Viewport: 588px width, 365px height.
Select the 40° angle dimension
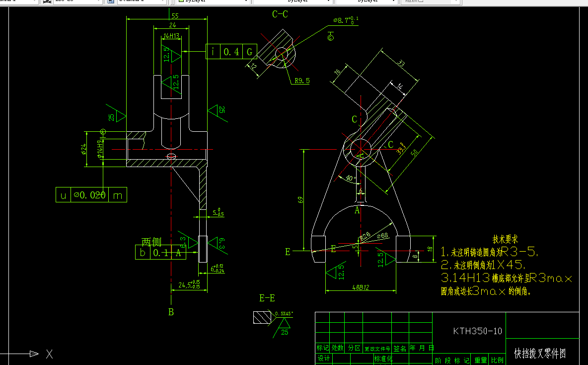(x=350, y=178)
